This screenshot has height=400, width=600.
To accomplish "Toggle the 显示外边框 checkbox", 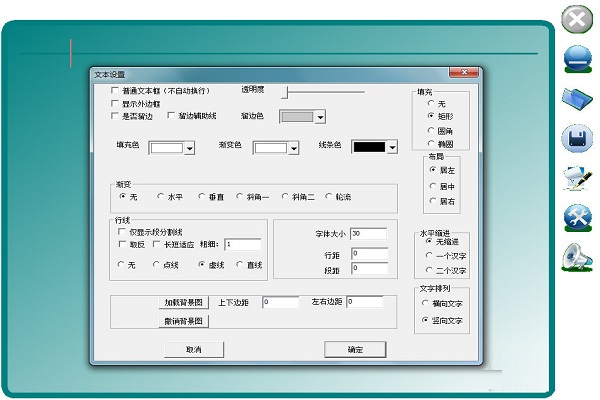I will click(114, 103).
